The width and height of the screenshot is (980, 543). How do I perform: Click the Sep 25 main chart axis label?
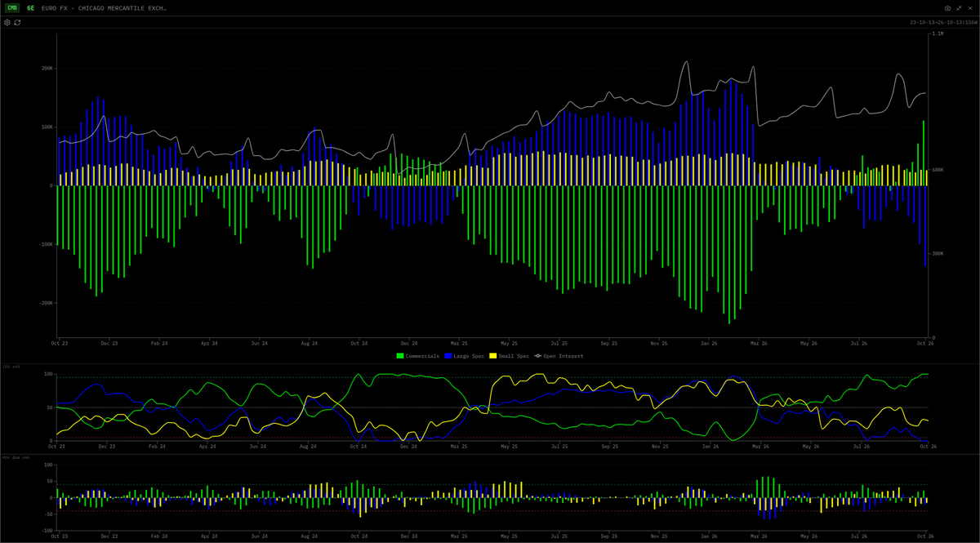pyautogui.click(x=609, y=344)
